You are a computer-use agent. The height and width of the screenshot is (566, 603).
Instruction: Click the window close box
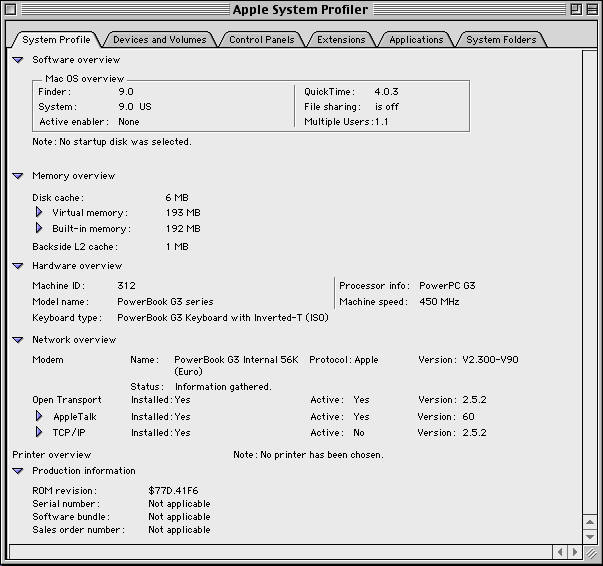coord(11,9)
